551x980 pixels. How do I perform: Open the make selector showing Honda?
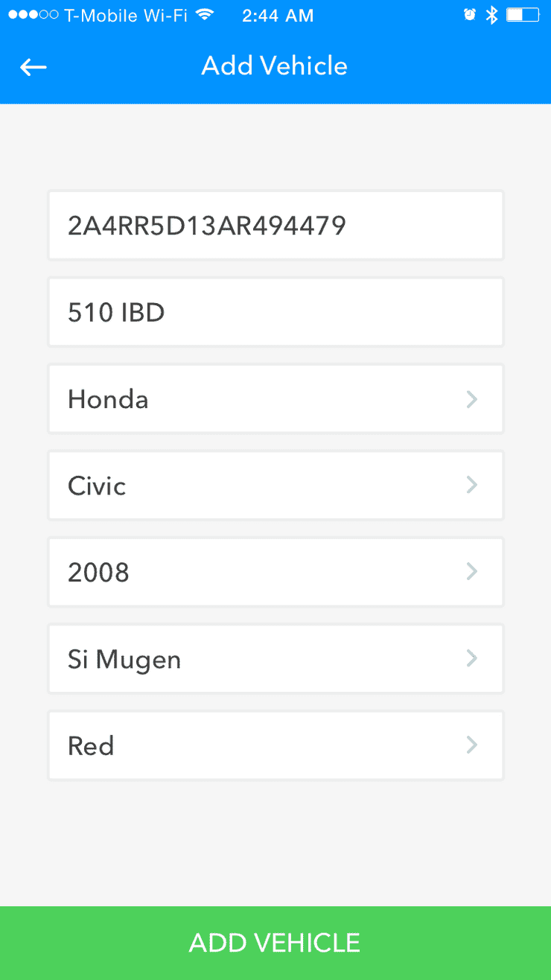275,398
